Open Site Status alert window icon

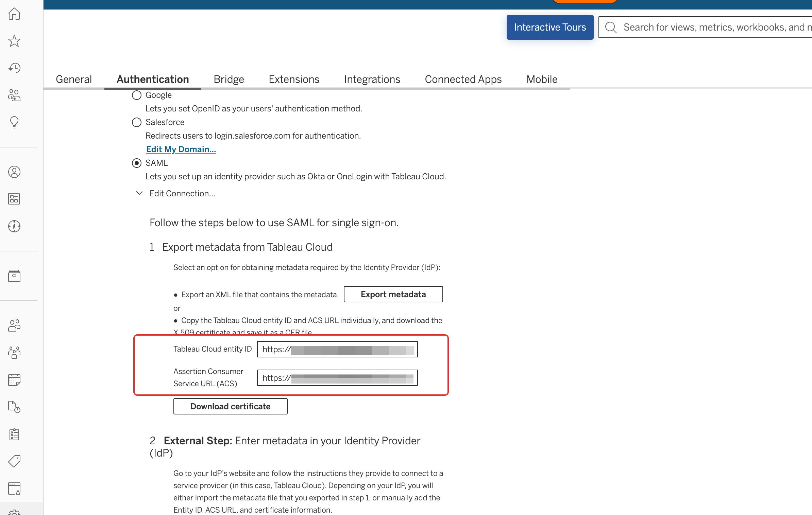(14, 489)
